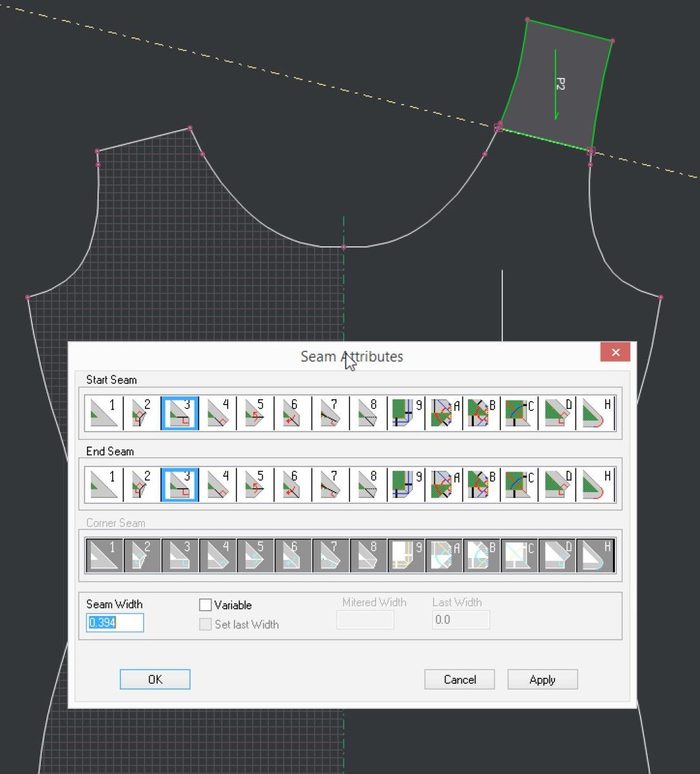Click the Cancel button
The width and height of the screenshot is (700, 774).
tap(459, 680)
